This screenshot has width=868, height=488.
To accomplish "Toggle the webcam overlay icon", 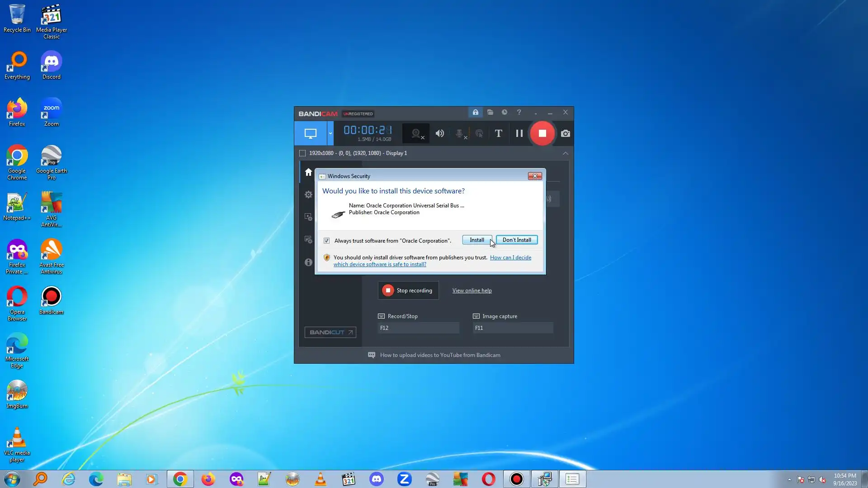I will [x=416, y=133].
